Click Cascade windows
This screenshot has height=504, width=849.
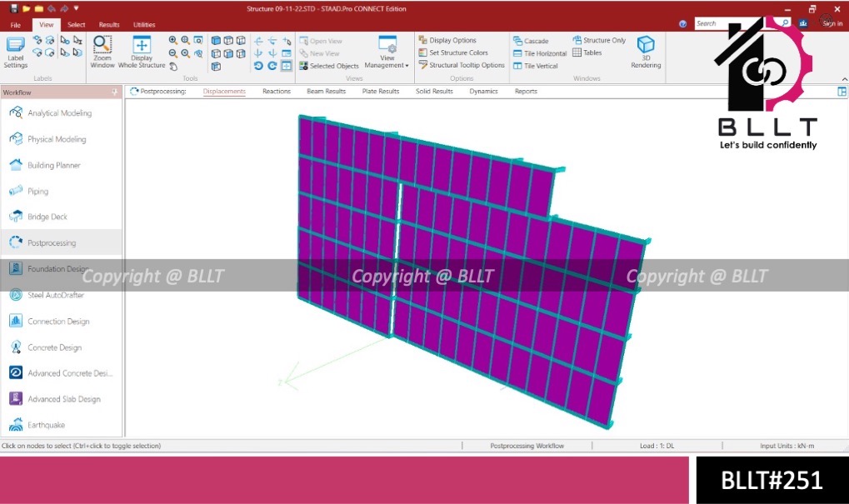coord(531,41)
